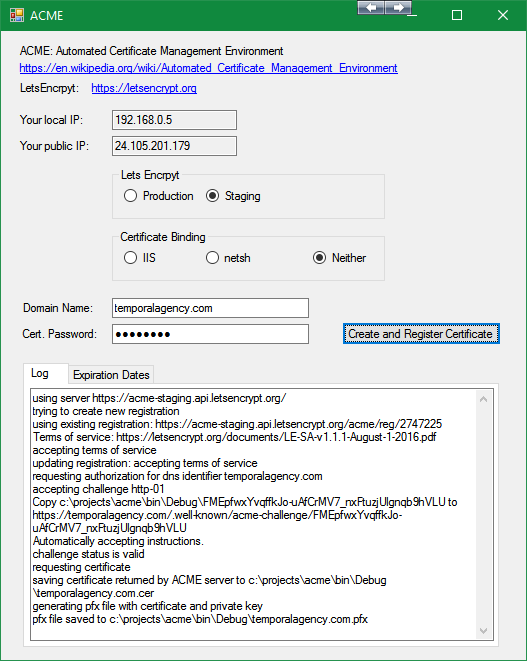Click log line 'accepting challenge http-01'
Screen dimensions: 527x661
pyautogui.click(x=99, y=489)
